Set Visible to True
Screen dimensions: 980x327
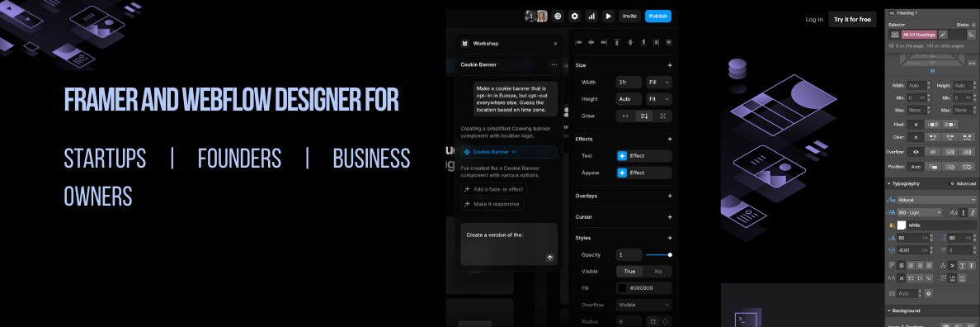coord(630,272)
